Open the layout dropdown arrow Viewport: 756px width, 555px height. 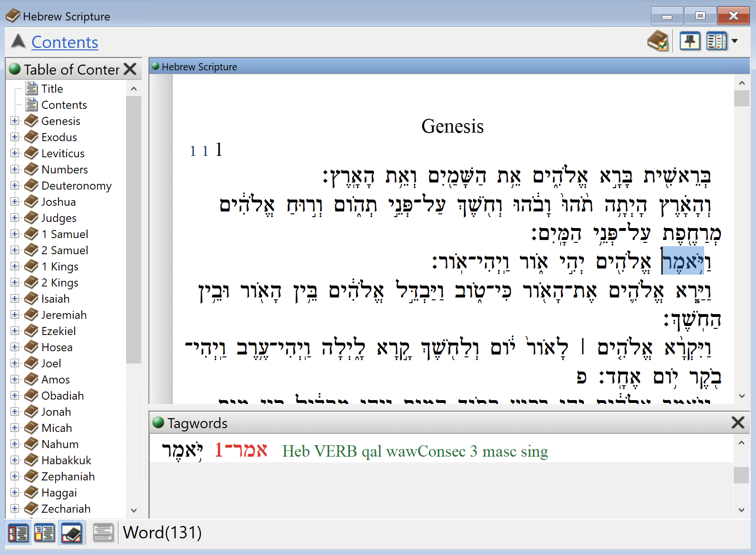pos(735,41)
